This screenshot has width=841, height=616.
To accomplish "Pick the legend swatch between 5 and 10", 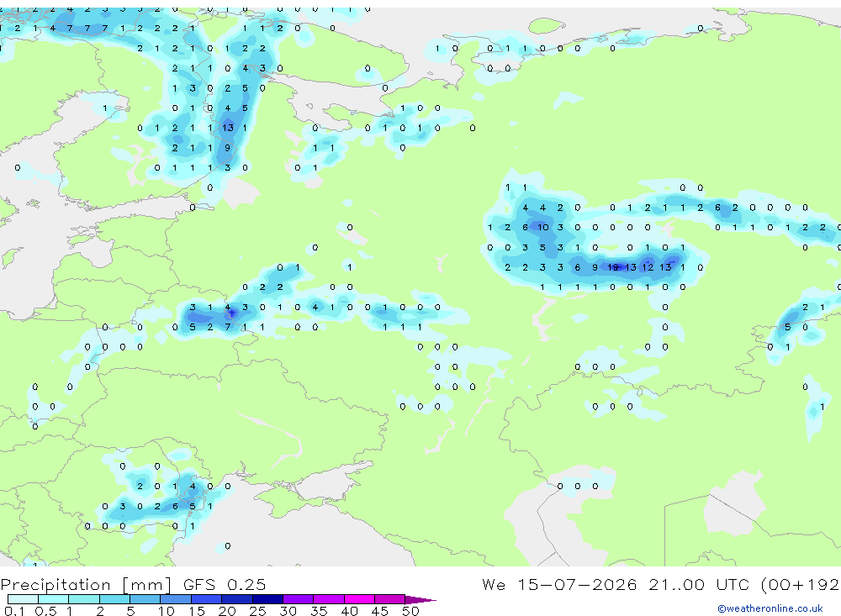I will click(145, 599).
